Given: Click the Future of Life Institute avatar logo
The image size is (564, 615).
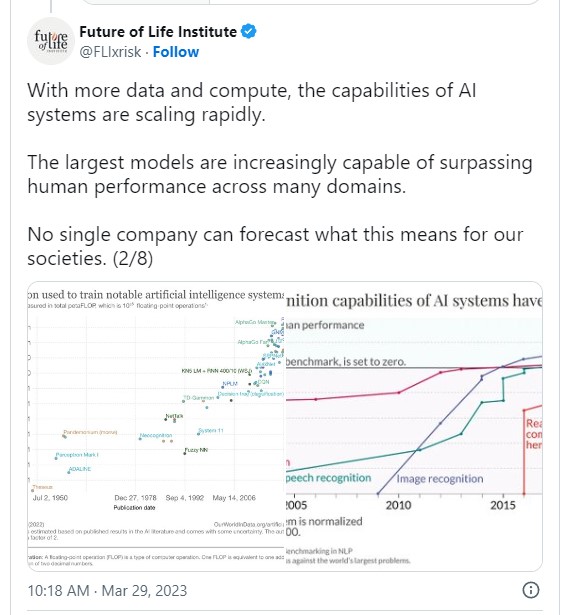Looking at the screenshot, I should coord(51,42).
